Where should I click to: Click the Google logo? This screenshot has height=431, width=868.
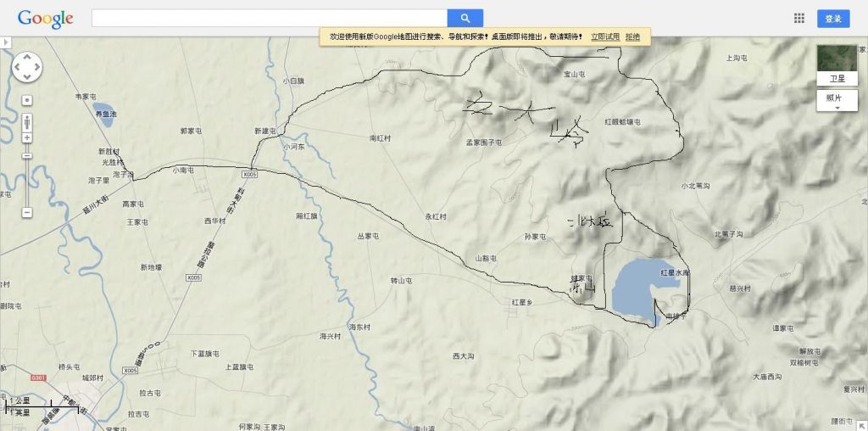coord(45,18)
